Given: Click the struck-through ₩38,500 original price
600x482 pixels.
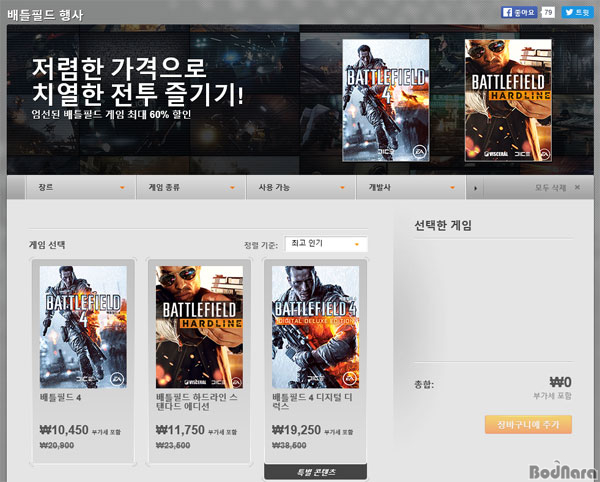Looking at the screenshot, I should 289,445.
